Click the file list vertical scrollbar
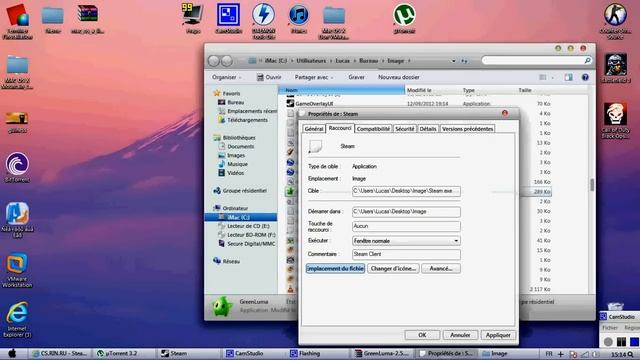Screen dimensions: 640x360 592,185
